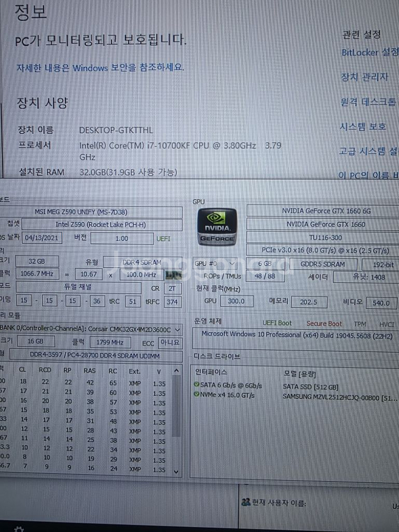Click the 192-bit bus width field
The image size is (399, 532).
click(381, 264)
